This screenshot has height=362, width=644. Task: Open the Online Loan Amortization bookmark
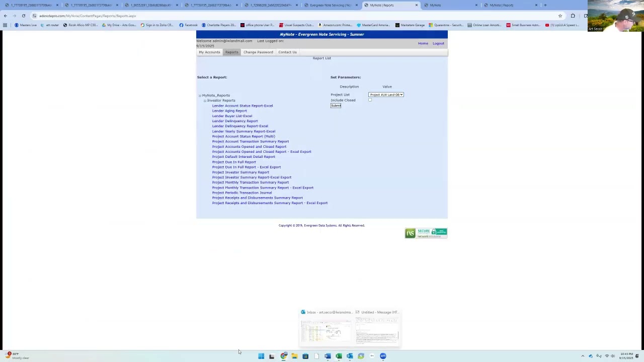pyautogui.click(x=484, y=25)
